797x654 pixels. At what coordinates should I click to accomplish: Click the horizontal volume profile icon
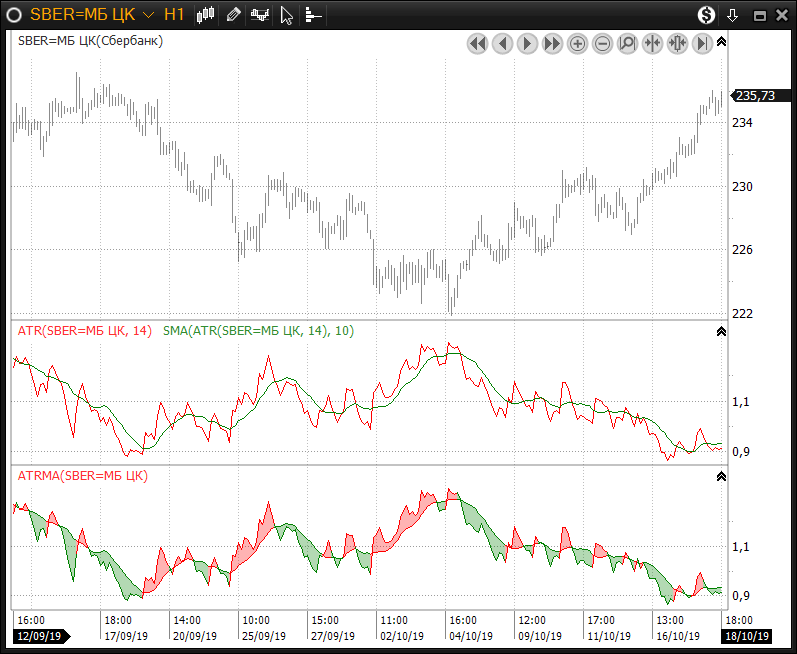coord(313,15)
